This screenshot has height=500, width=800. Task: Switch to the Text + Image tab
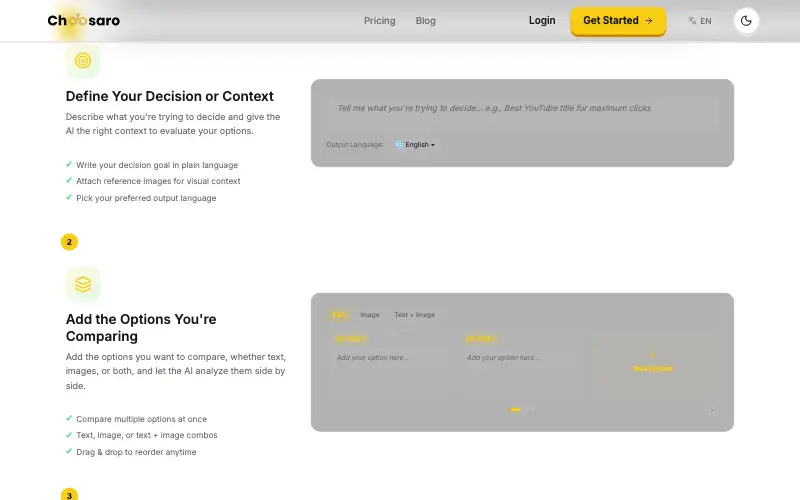pos(414,315)
